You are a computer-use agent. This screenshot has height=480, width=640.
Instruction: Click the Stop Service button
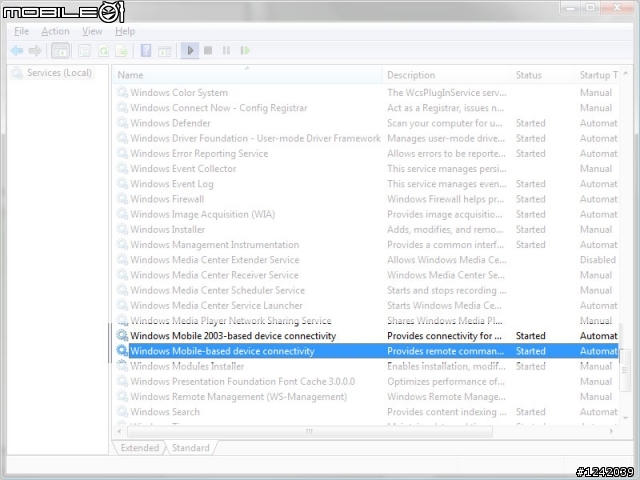[208, 51]
